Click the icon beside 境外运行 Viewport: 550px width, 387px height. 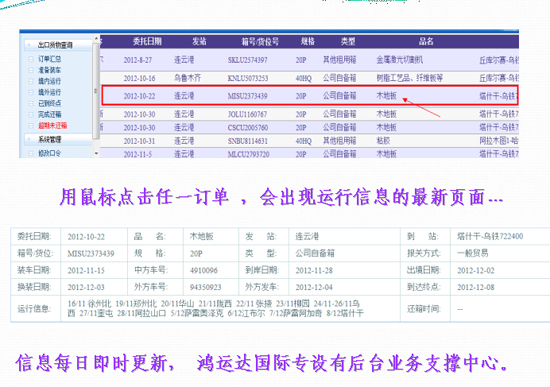tap(31, 92)
